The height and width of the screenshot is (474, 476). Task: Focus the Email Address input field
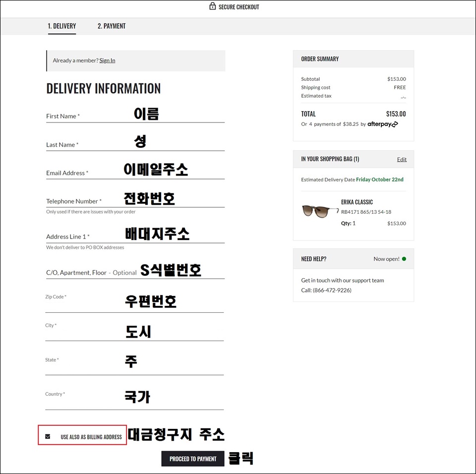point(135,172)
